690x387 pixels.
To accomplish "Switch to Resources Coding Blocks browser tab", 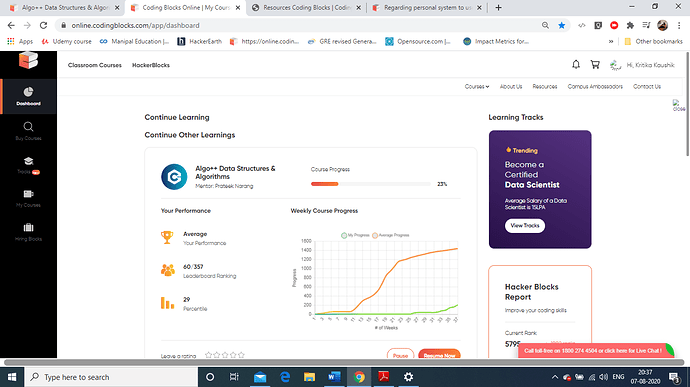I will (306, 7).
